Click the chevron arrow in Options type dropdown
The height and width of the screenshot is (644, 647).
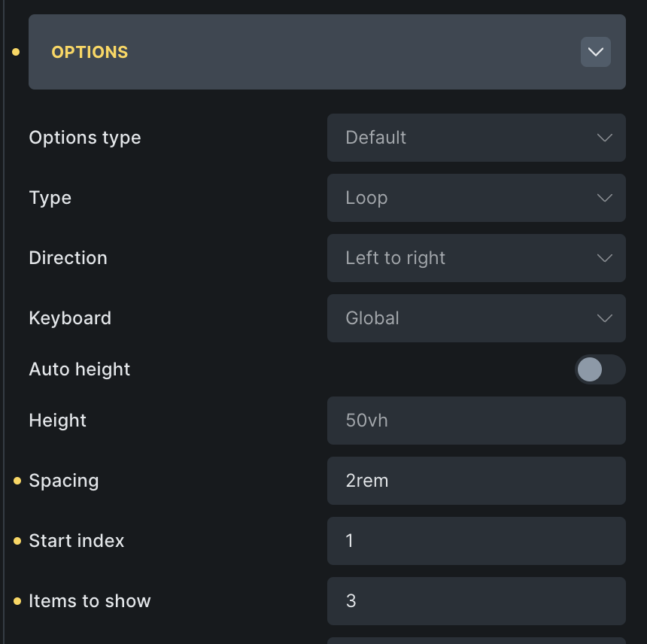click(604, 138)
